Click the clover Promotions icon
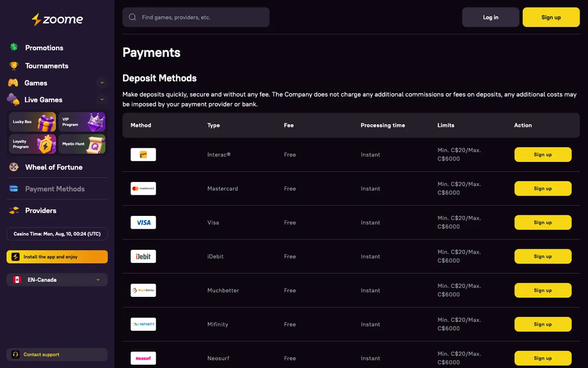This screenshot has height=368, width=588. (14, 48)
